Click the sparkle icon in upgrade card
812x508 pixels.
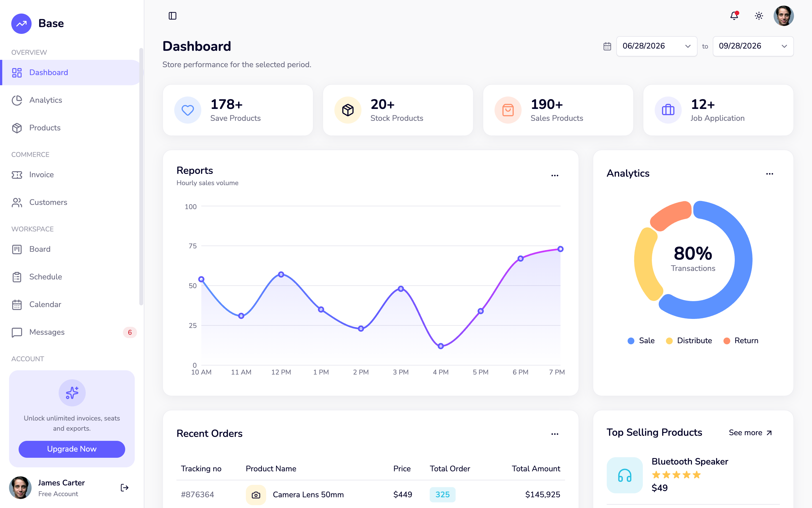(x=72, y=393)
